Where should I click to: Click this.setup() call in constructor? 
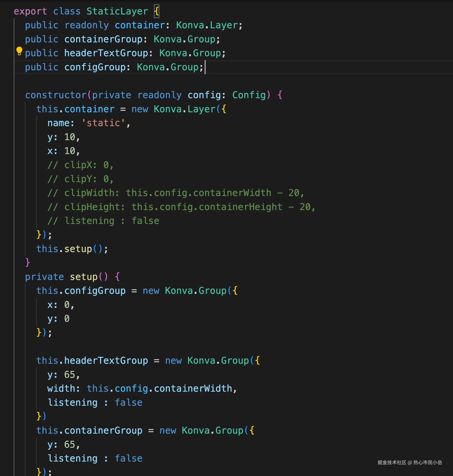point(72,249)
